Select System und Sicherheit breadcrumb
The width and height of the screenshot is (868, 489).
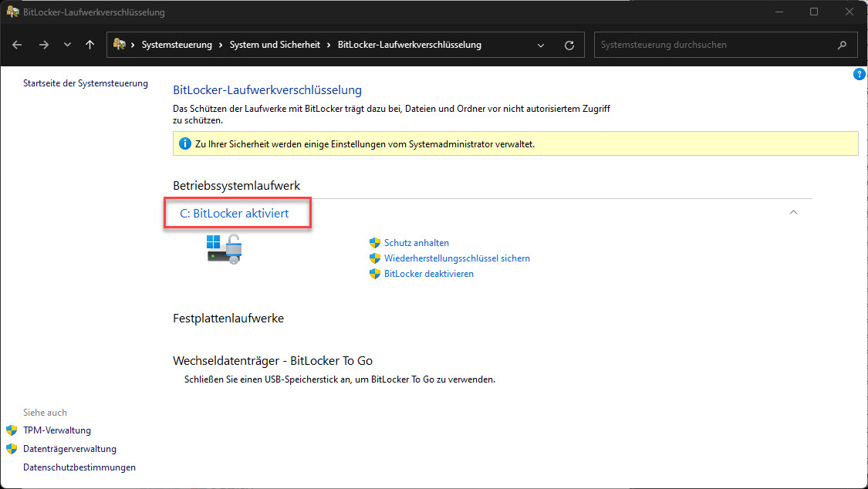point(275,45)
